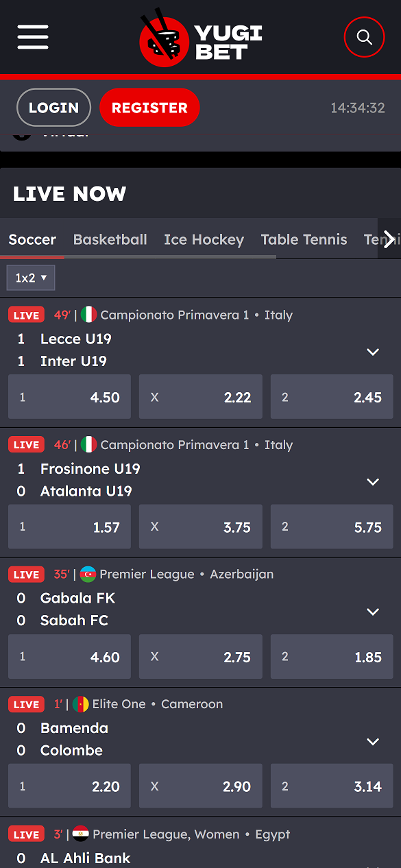Expand the Lecce U19 vs Inter U19 match

(x=373, y=352)
